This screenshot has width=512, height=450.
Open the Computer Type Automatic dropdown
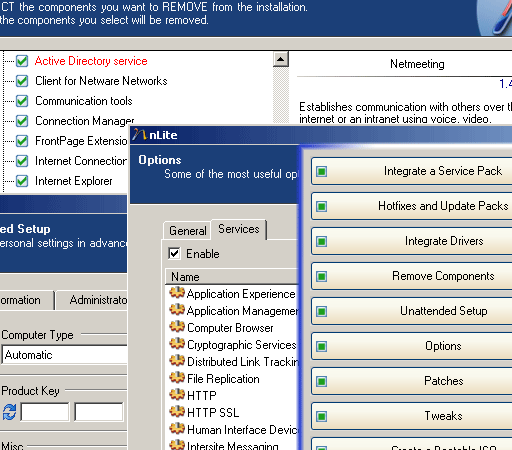(64, 355)
